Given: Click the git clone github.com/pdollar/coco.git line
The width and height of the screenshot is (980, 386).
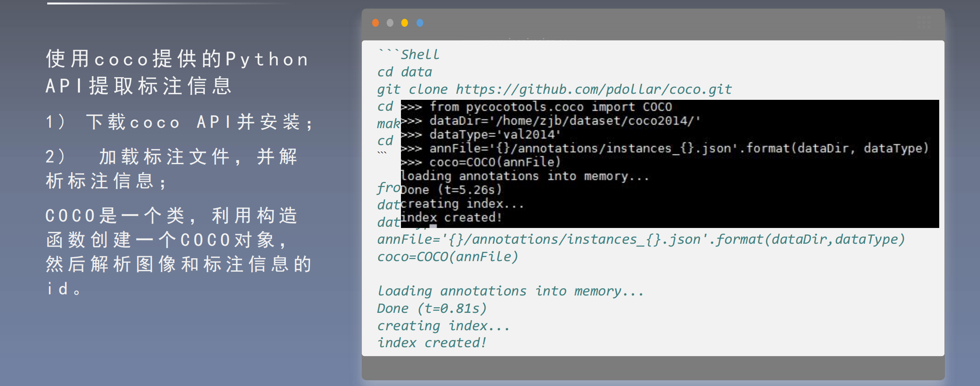Looking at the screenshot, I should (554, 89).
